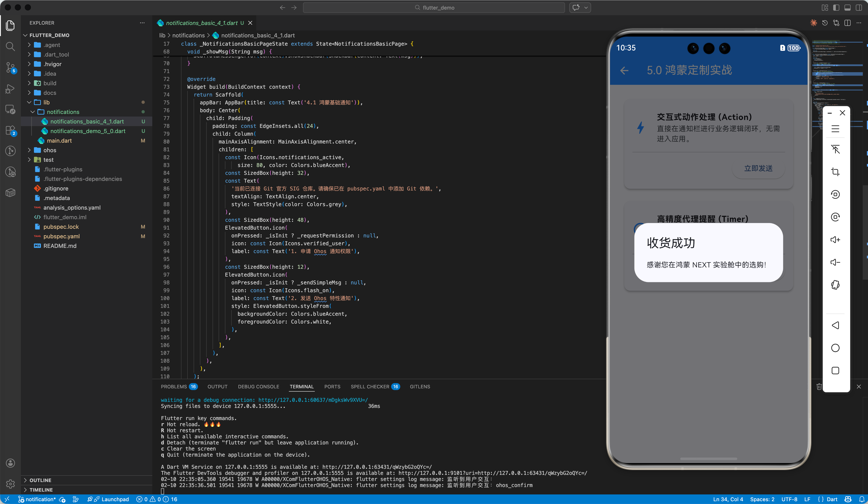The image size is (868, 504).
Task: Switch to the OUTPUT panel tab
Action: point(217,387)
